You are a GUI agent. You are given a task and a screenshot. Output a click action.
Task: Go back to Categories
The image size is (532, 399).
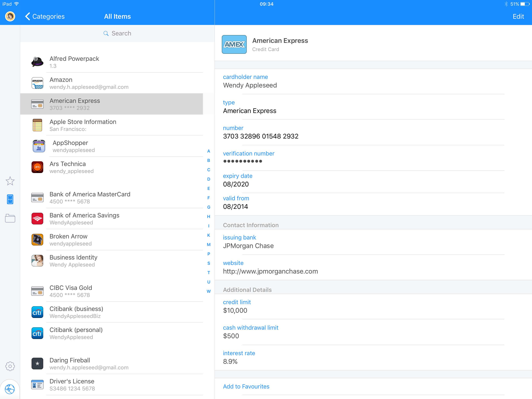(x=45, y=16)
